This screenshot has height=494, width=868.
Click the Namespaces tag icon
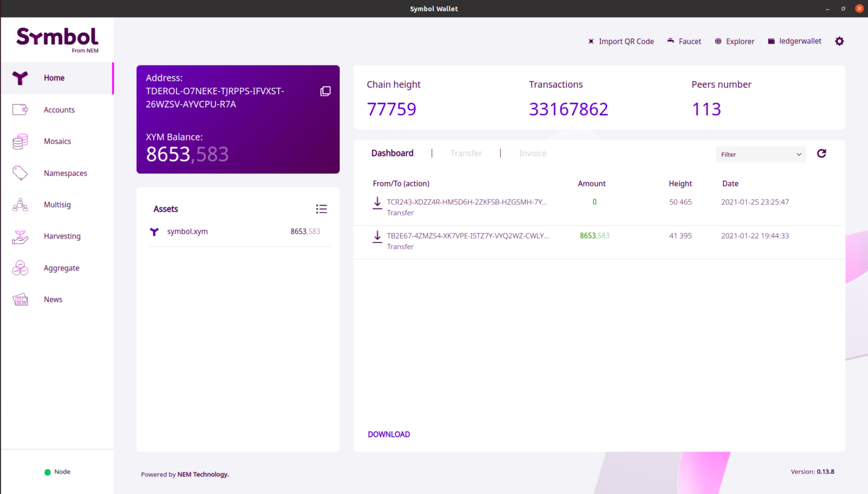pos(20,173)
